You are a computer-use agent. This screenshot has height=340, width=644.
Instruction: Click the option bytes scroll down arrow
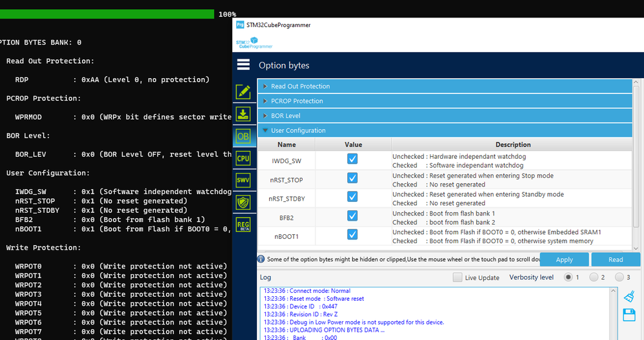[x=636, y=248]
